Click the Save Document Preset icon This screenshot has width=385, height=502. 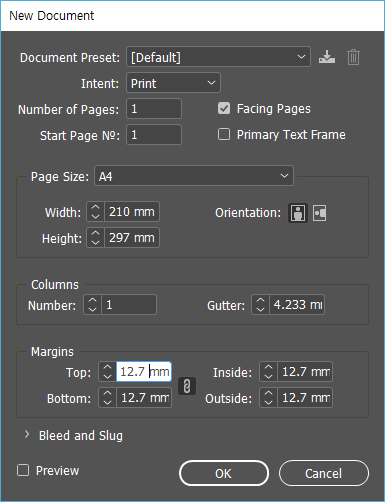tap(327, 57)
